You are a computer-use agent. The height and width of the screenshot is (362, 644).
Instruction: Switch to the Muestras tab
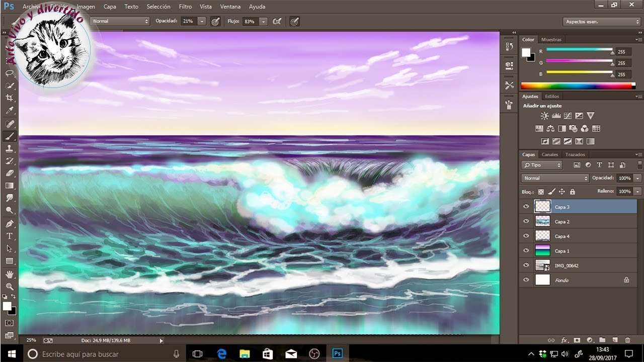pyautogui.click(x=551, y=39)
